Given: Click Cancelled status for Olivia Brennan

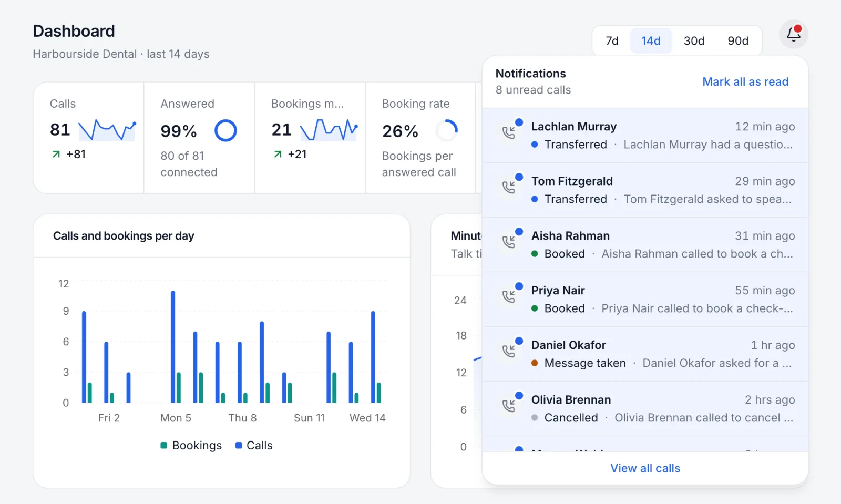Looking at the screenshot, I should tap(565, 418).
